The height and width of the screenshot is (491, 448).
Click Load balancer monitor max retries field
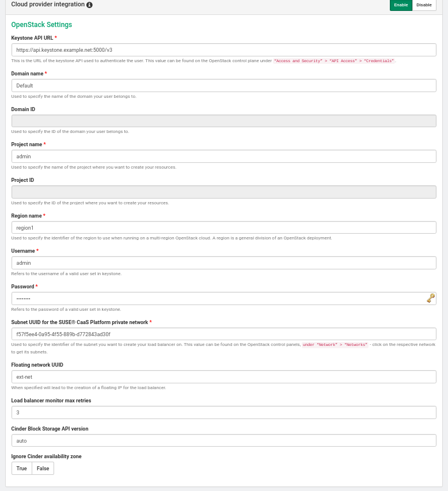coord(223,413)
